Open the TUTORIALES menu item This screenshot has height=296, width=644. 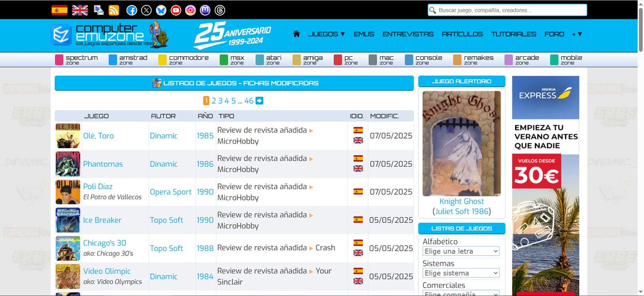(x=514, y=34)
